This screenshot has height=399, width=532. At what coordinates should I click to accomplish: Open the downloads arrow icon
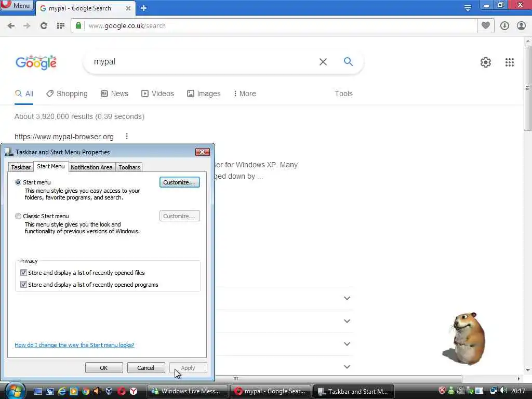pyautogui.click(x=504, y=26)
